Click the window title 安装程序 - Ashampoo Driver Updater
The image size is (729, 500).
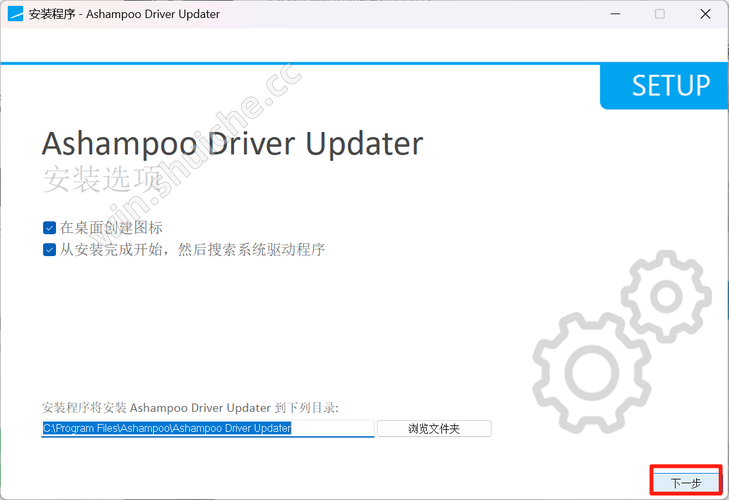(124, 14)
